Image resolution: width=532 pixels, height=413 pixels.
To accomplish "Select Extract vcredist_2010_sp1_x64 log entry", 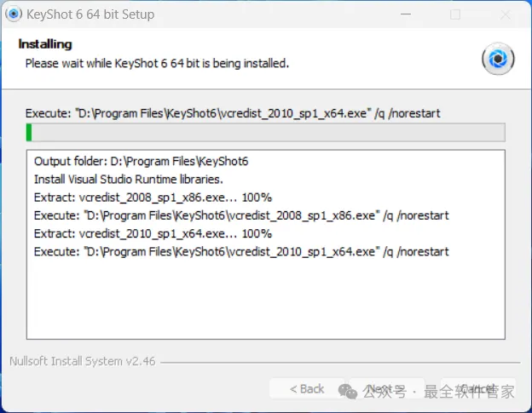I will [x=153, y=233].
